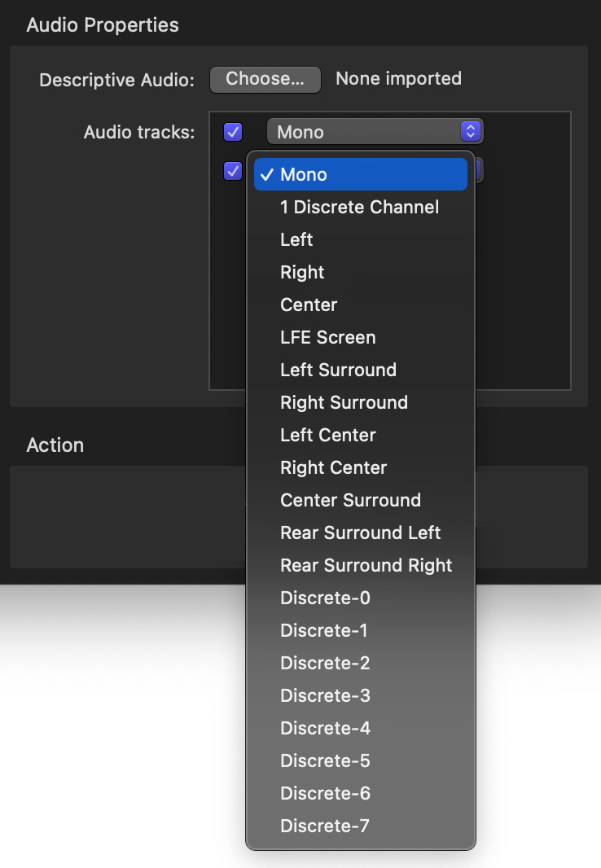Pick Discrete-0 from the channel list
601x868 pixels.
click(x=361, y=598)
